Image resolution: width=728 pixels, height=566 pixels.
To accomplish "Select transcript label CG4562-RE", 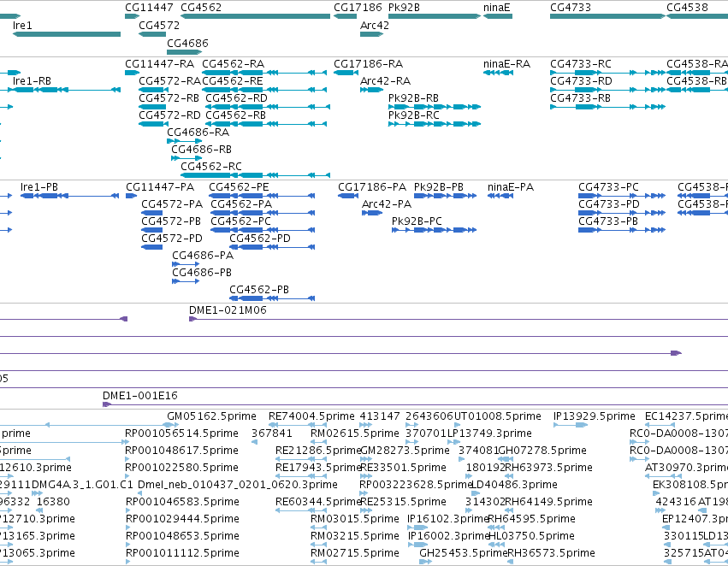I will tap(232, 80).
